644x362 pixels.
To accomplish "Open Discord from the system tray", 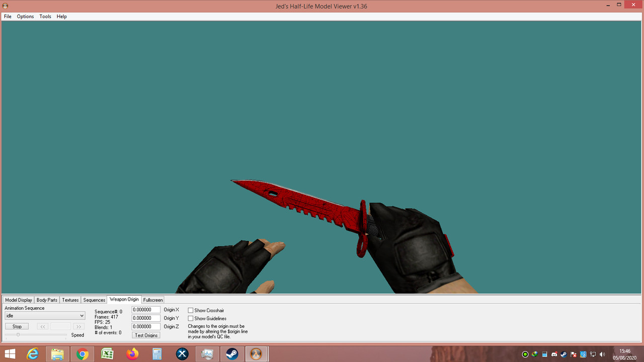I will tap(554, 354).
